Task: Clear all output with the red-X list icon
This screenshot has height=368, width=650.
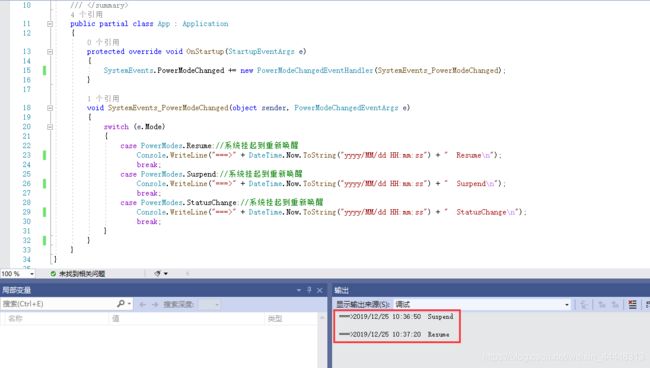Action: coord(632,305)
